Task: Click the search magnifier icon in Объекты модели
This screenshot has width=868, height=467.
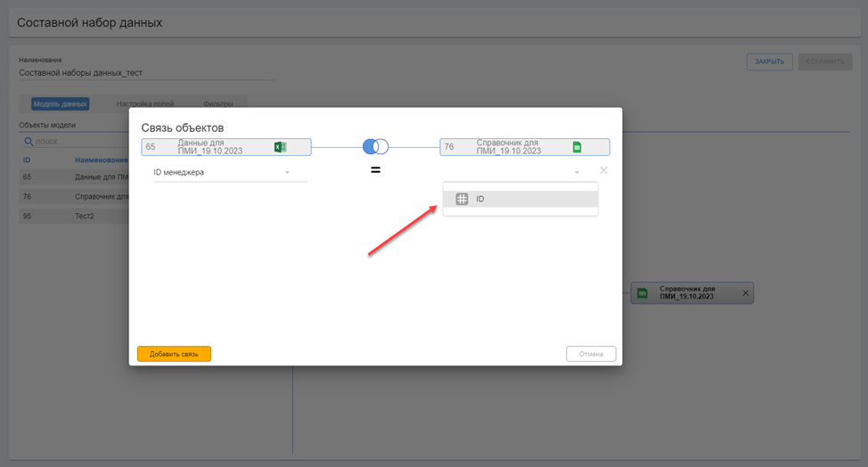Action: 29,142
